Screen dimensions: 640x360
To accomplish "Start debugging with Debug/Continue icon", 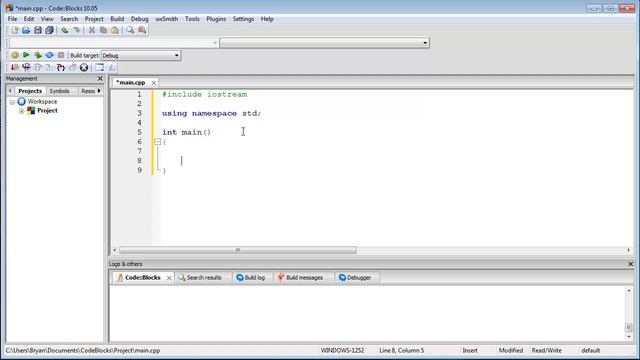I will tap(15, 67).
